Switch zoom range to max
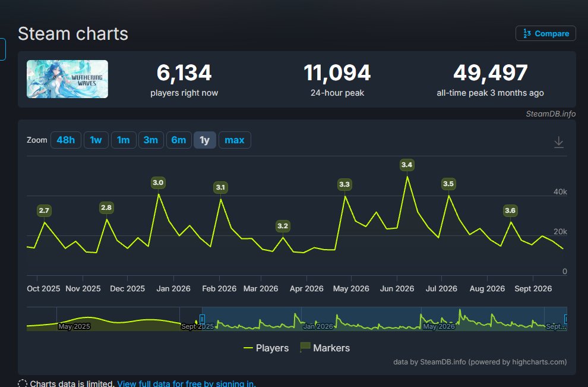The image size is (588, 387). click(235, 140)
